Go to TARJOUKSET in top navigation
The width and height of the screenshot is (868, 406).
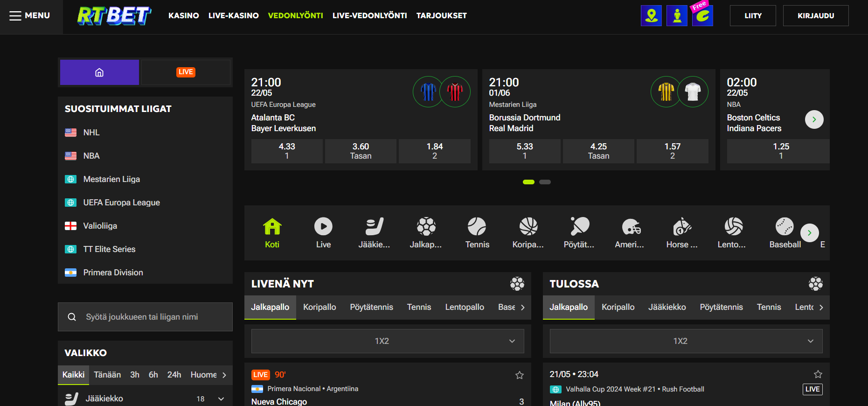[442, 15]
